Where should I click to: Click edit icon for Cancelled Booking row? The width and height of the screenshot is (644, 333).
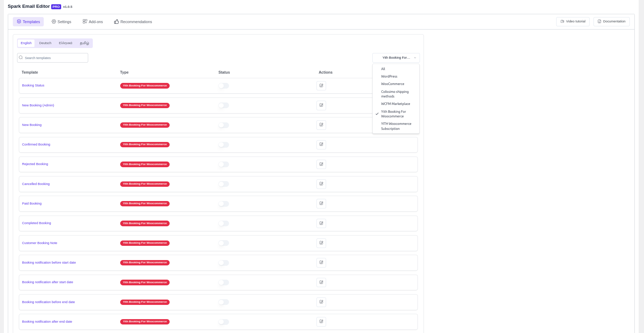coord(321,184)
